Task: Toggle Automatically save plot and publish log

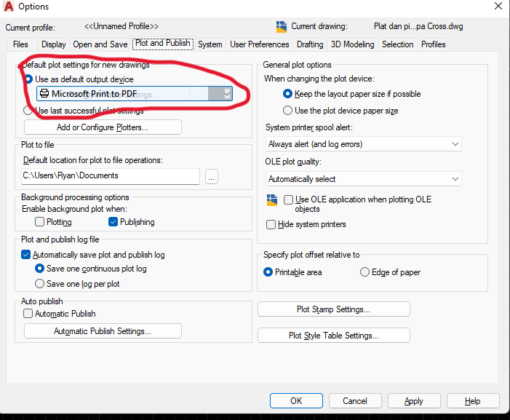Action: click(x=25, y=255)
